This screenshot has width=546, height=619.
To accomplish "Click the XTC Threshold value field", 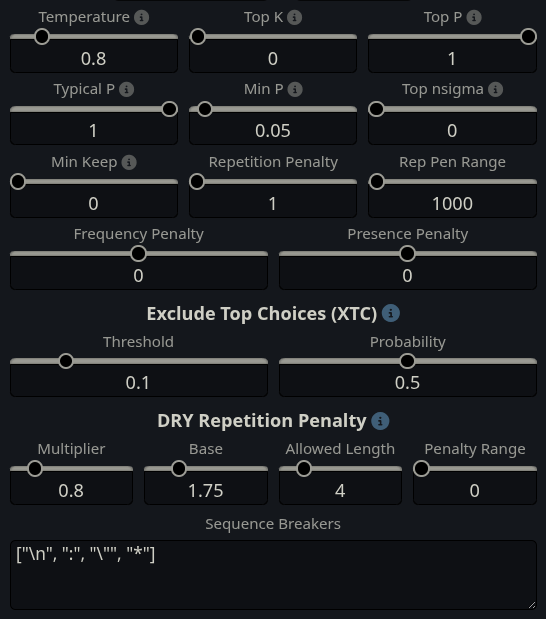I will point(139,383).
